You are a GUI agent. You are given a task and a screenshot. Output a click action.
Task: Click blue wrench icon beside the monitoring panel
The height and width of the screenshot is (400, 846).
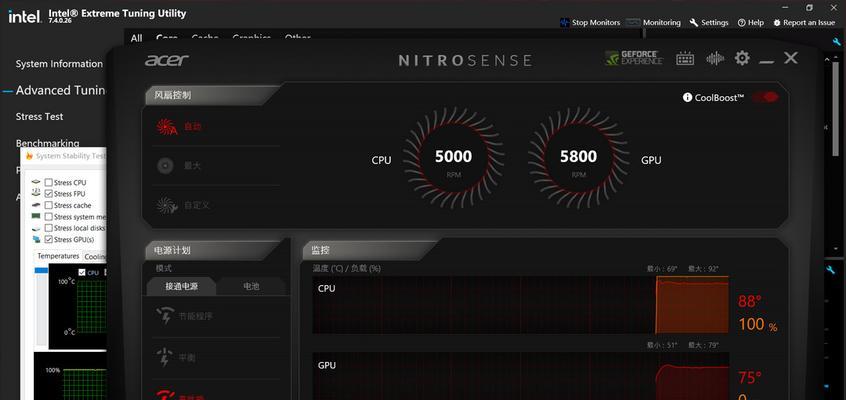831,269
